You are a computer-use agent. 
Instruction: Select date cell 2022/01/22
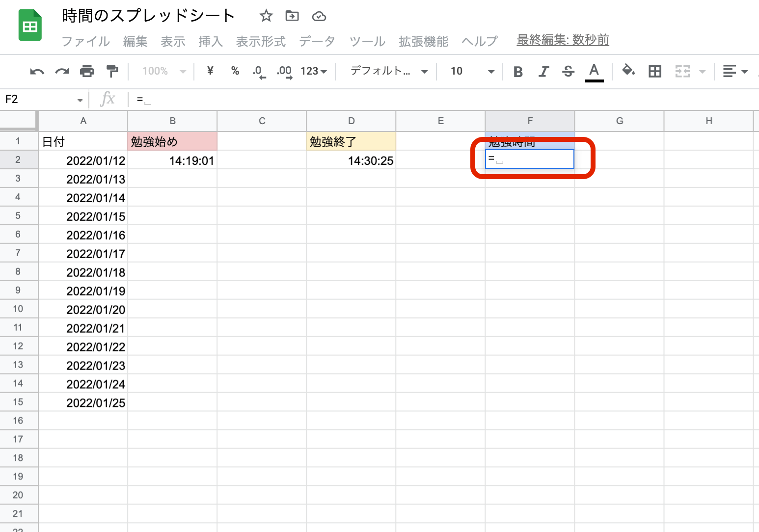[83, 346]
